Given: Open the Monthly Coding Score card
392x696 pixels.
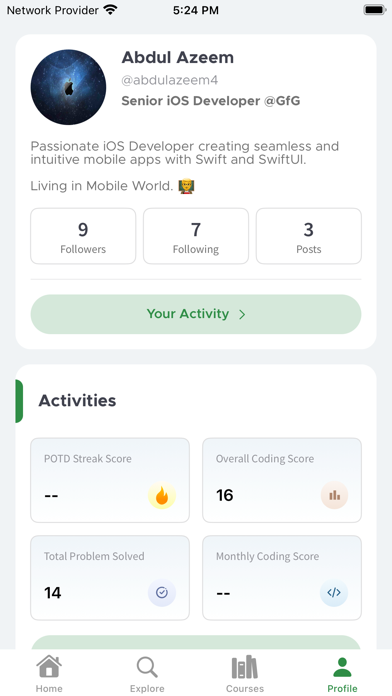Looking at the screenshot, I should point(282,577).
